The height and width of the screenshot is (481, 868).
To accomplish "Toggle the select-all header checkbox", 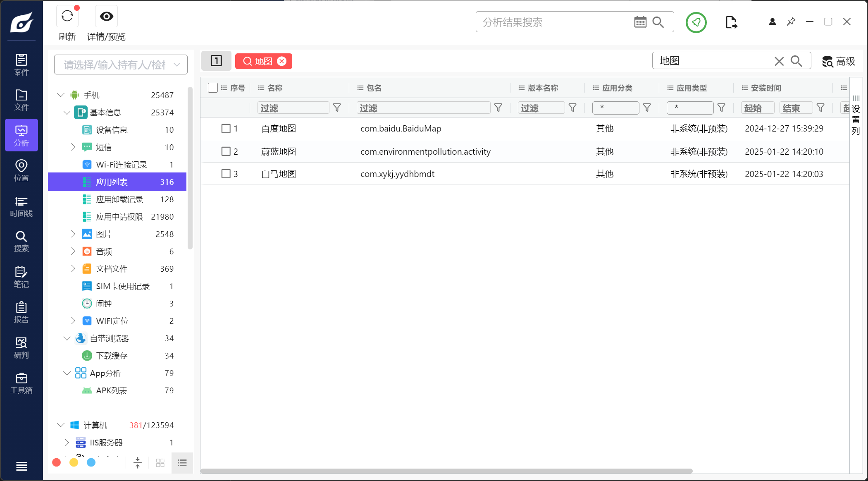I will [213, 88].
